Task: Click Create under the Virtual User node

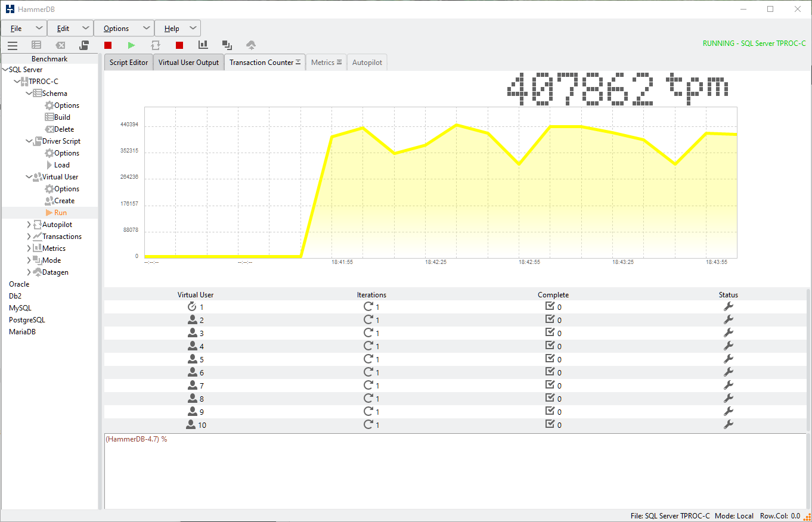Action: click(64, 201)
